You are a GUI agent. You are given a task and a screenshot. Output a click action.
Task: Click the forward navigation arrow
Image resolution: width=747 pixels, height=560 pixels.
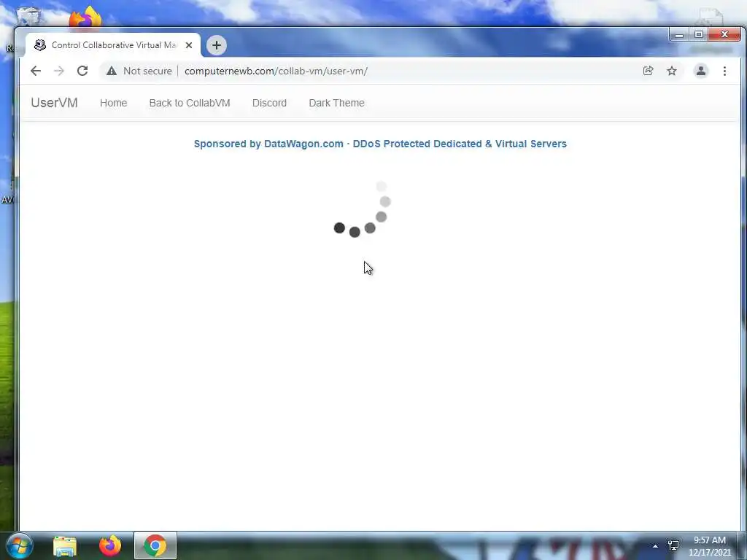point(59,71)
